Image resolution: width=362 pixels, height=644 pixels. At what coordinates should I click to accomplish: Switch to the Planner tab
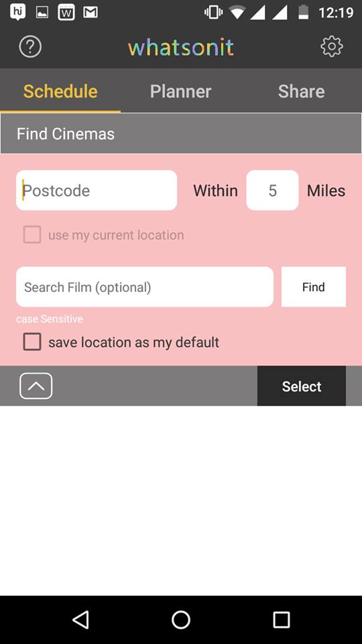point(180,91)
